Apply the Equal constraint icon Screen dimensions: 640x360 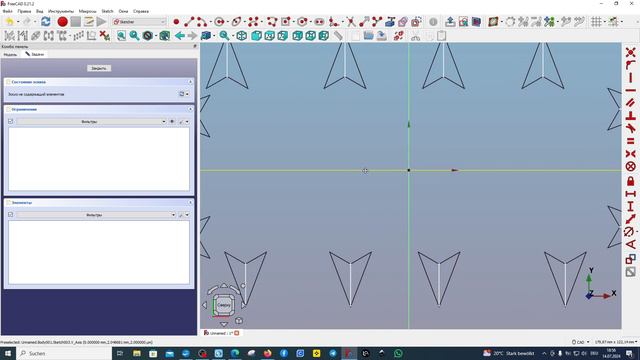pos(631,141)
